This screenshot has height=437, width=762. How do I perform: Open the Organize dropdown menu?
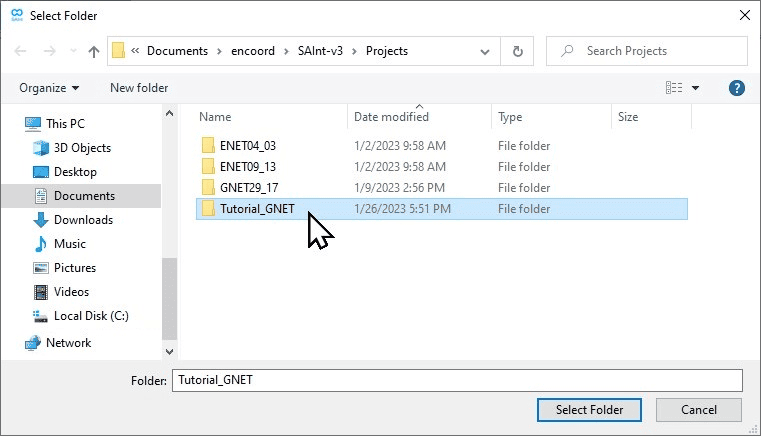click(x=49, y=88)
